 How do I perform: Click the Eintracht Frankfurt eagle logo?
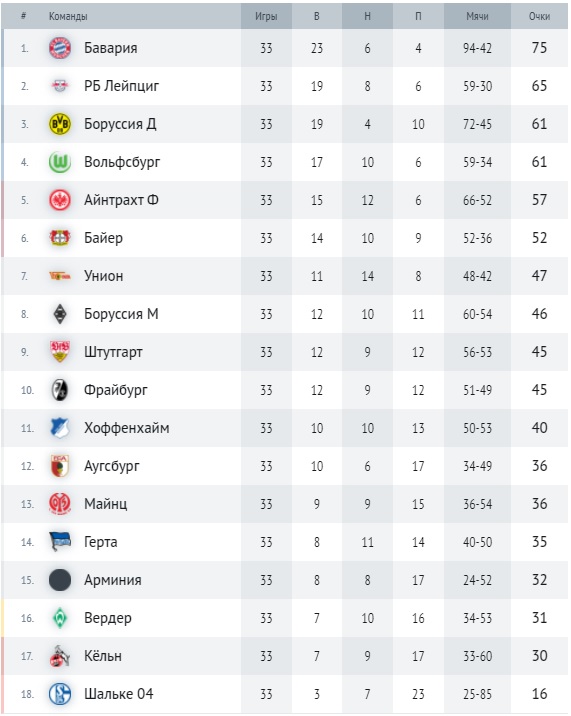[60, 200]
